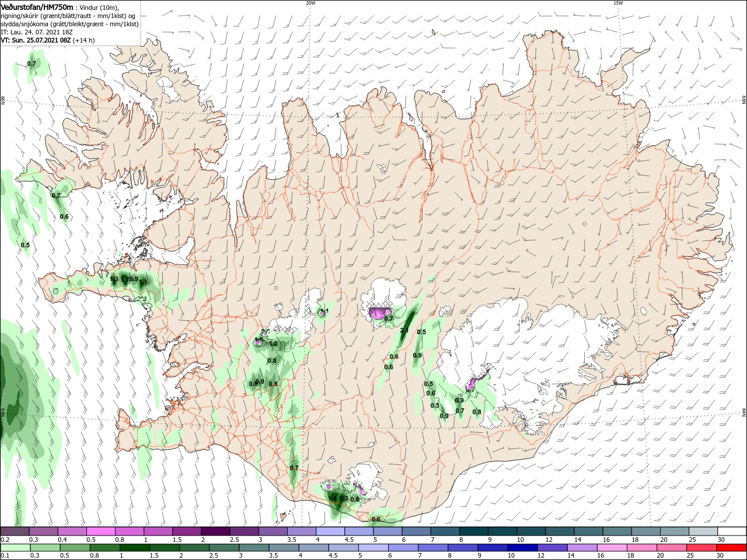Pick the bright red bottom-row swatch labeled 30
This screenshot has height=560, width=747.
tap(731, 548)
